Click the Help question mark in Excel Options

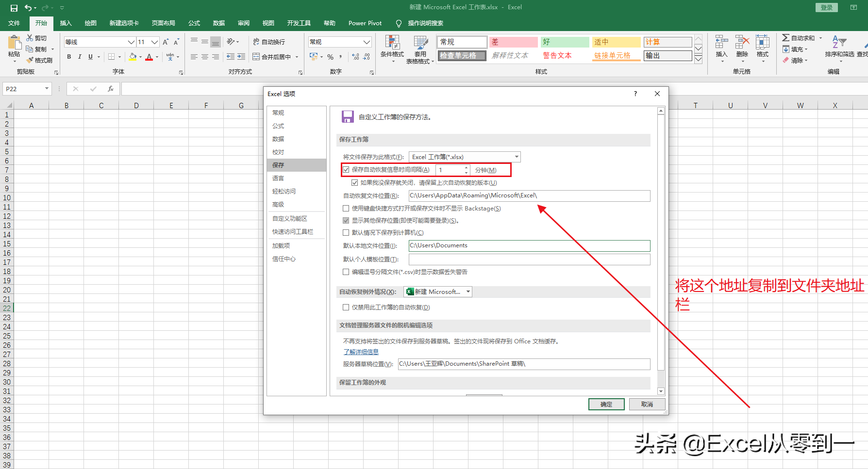pyautogui.click(x=635, y=94)
